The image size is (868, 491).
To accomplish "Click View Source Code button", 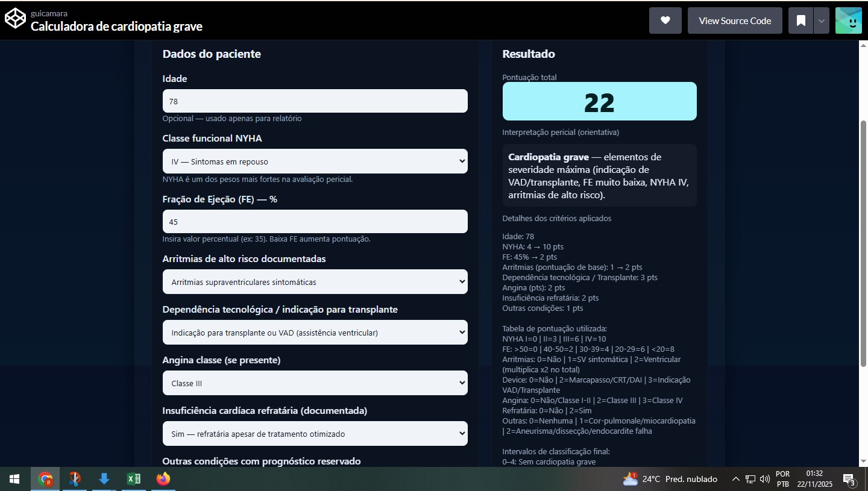I will pos(734,20).
